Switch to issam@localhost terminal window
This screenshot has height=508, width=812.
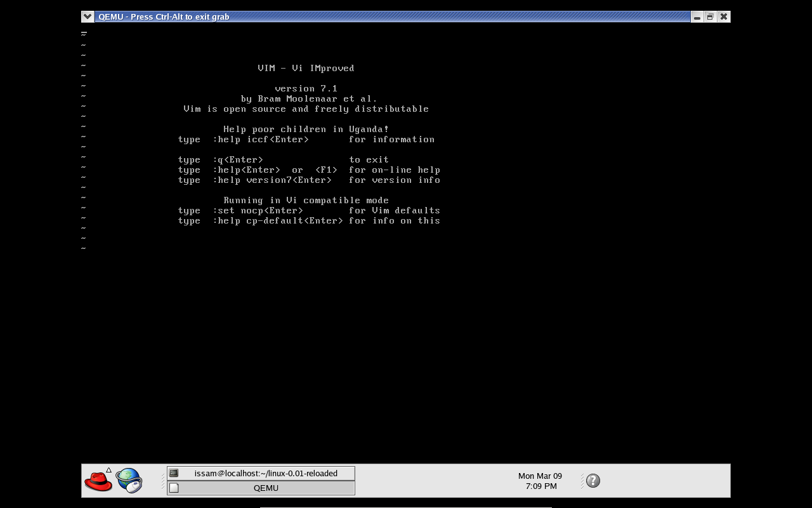(265, 473)
